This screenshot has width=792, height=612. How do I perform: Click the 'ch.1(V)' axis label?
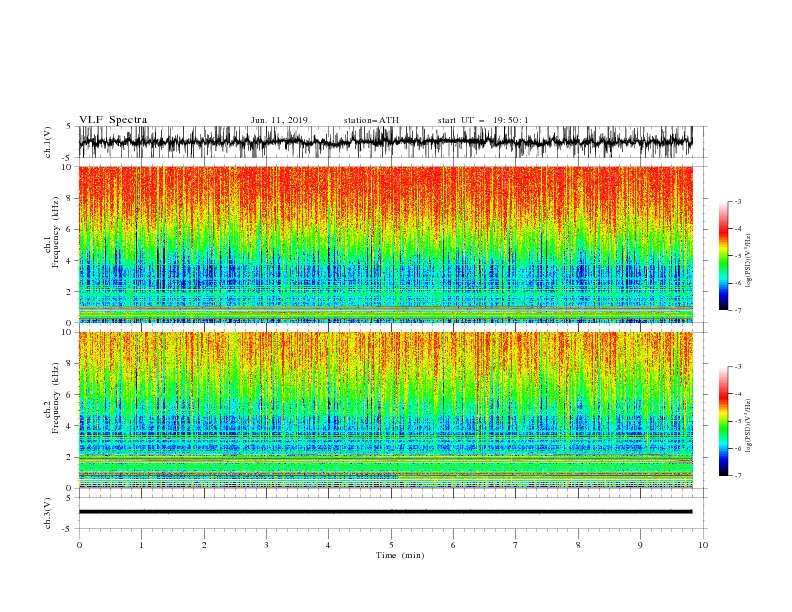48,142
